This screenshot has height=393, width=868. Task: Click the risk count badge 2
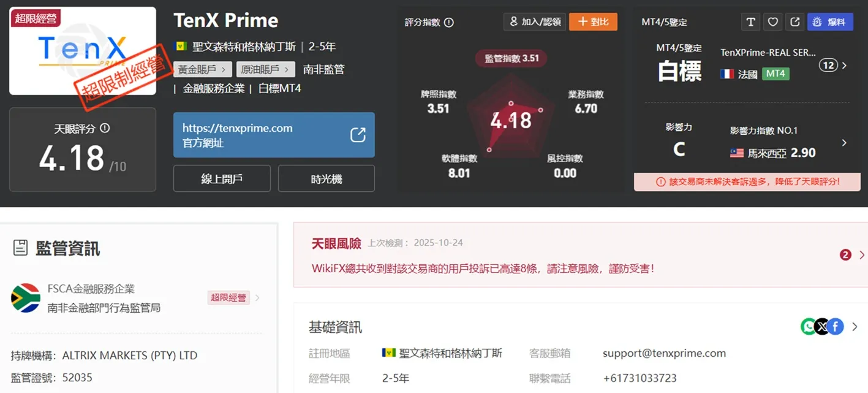point(846,255)
